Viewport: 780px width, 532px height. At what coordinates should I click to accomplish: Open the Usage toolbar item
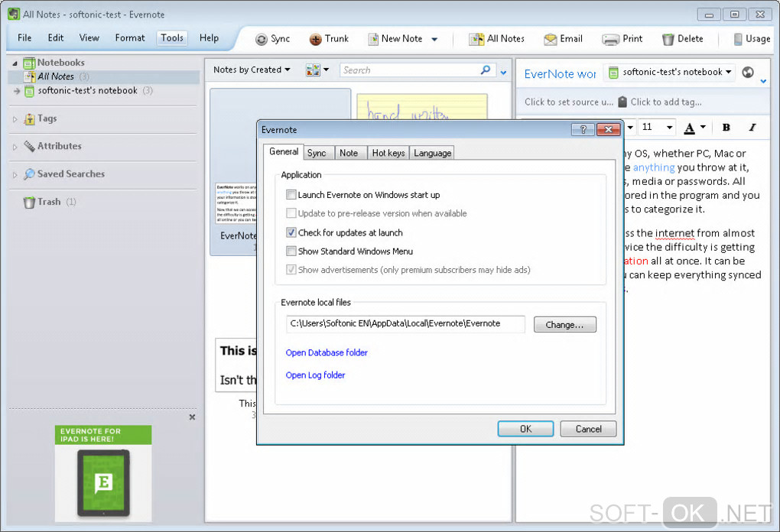click(x=752, y=39)
